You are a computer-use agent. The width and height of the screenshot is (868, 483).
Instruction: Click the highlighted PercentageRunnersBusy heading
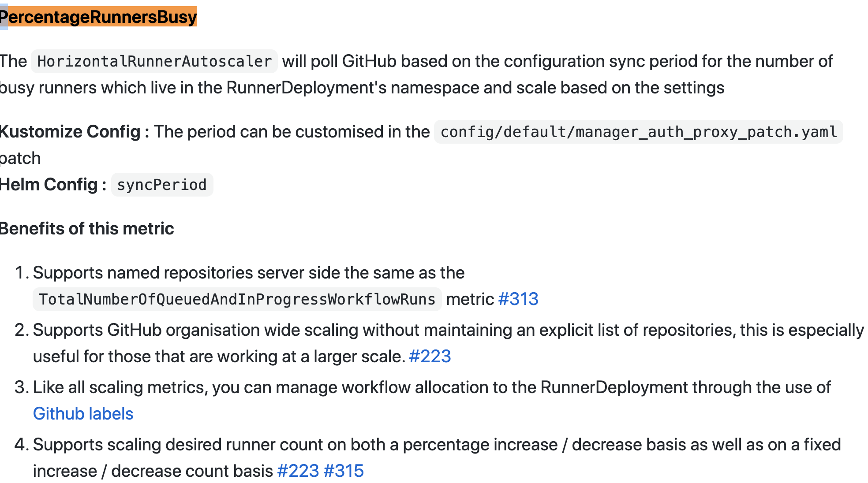(98, 17)
